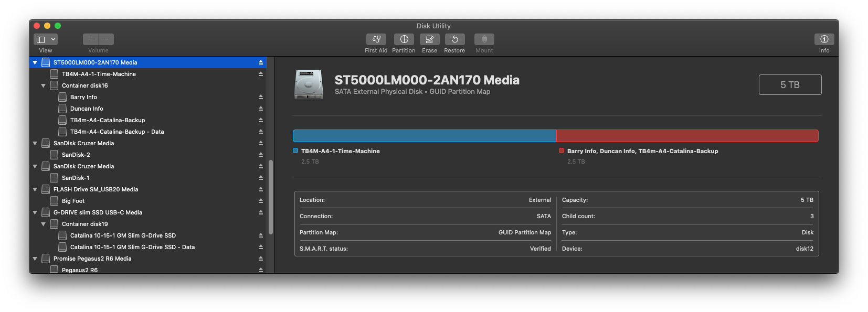Run First Aid on the selected disk

[376, 39]
